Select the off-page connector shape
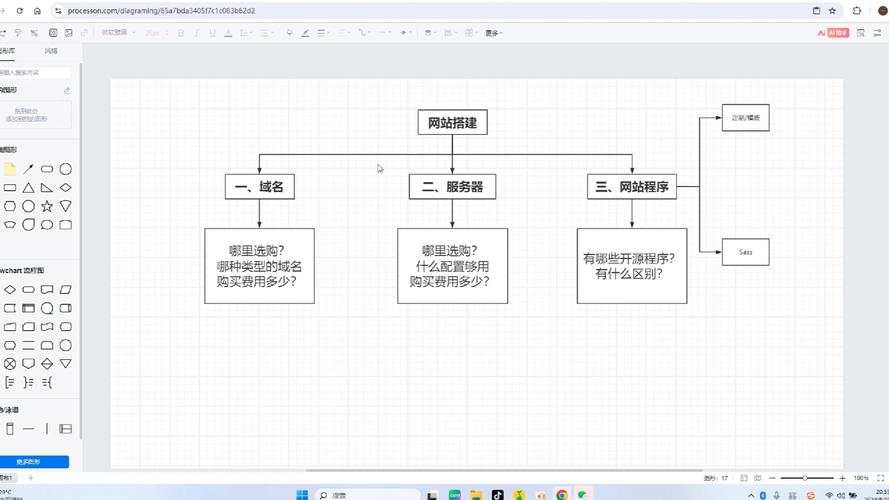The height and width of the screenshot is (500, 889). (28, 364)
